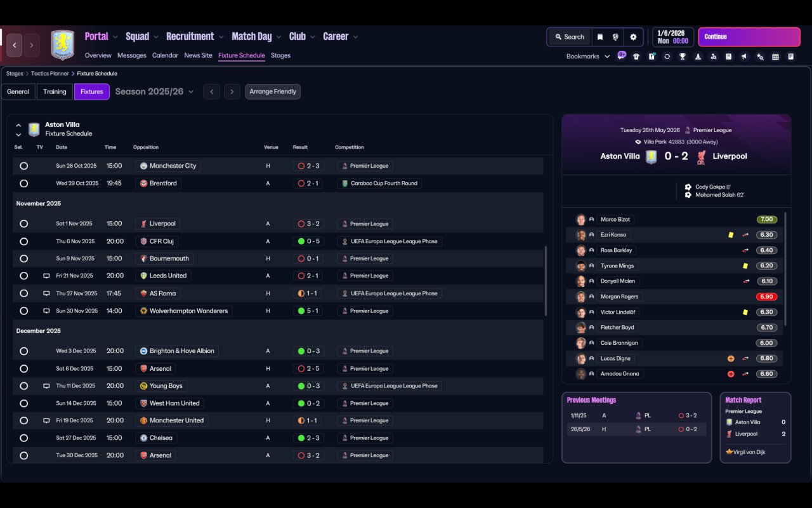The image size is (812, 508).
Task: Open settings gear icon in the top bar
Action: [633, 37]
